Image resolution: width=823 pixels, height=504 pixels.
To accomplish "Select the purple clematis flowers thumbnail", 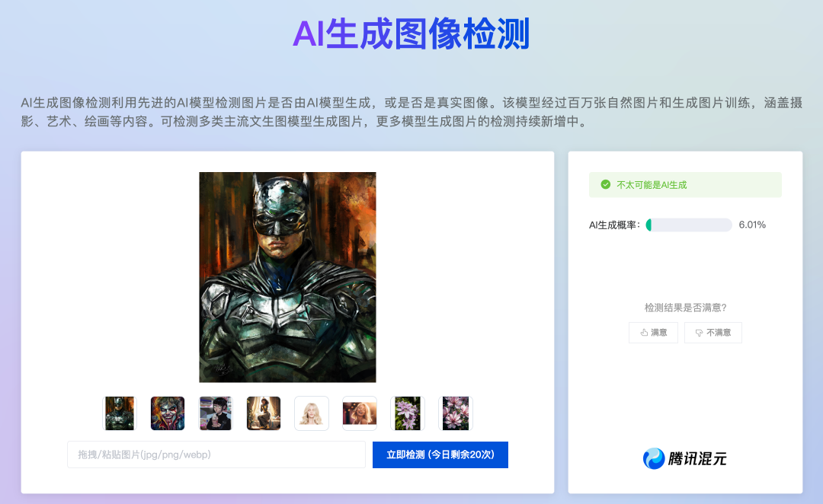I will 408,413.
